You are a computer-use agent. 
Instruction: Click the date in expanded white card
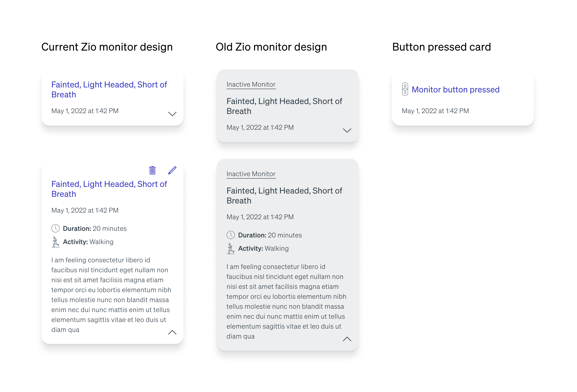point(85,210)
